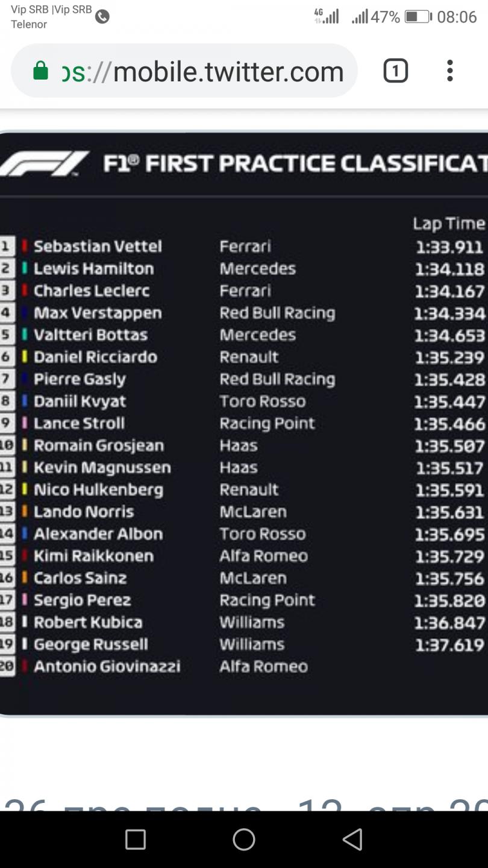Open the F1 First Practice Classification image
The height and width of the screenshot is (868, 488).
coord(244,423)
